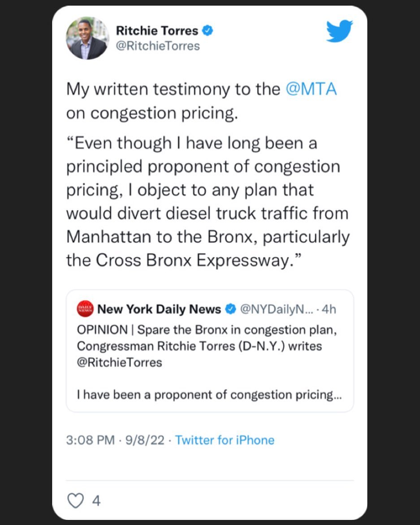Click the Twitter bird logo
Image resolution: width=420 pixels, height=525 pixels.
[339, 31]
